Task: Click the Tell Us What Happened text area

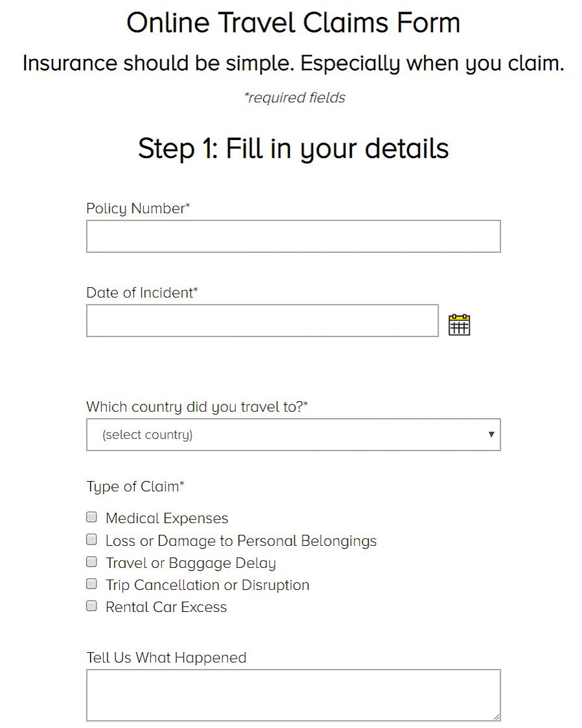Action: [294, 695]
